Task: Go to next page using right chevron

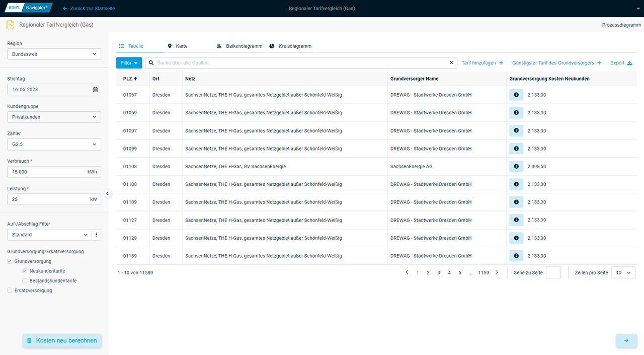Action: pyautogui.click(x=497, y=272)
